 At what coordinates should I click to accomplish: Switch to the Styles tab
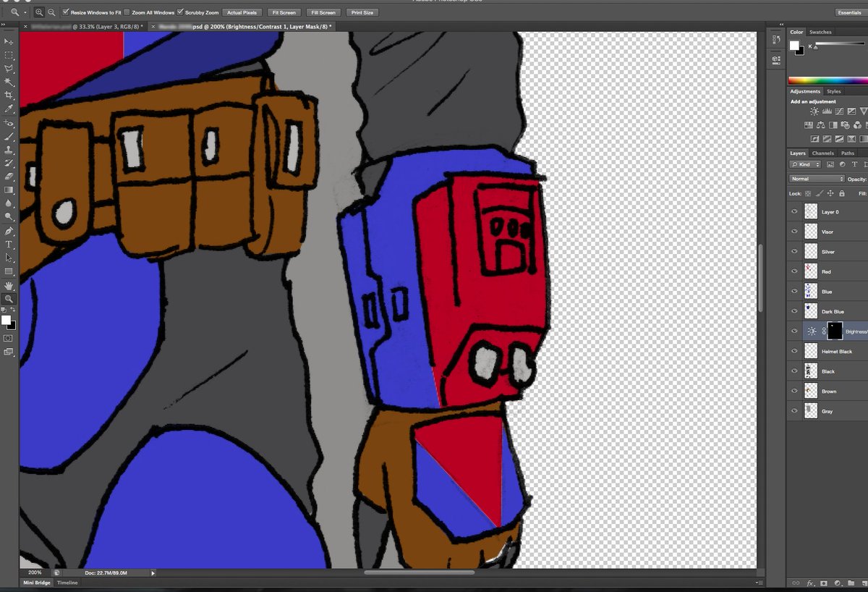tap(834, 91)
